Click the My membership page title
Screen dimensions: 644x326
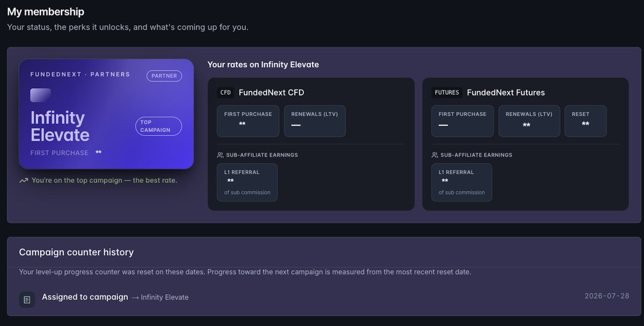click(x=46, y=11)
